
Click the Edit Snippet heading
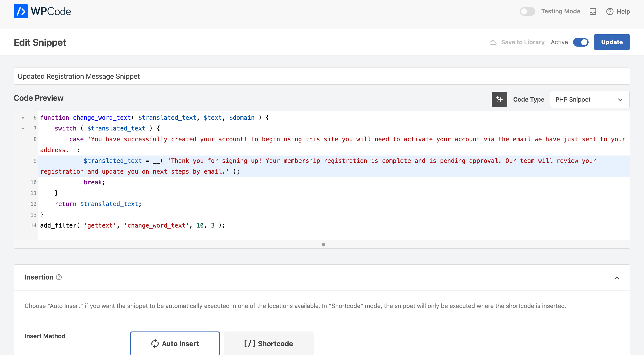[40, 42]
